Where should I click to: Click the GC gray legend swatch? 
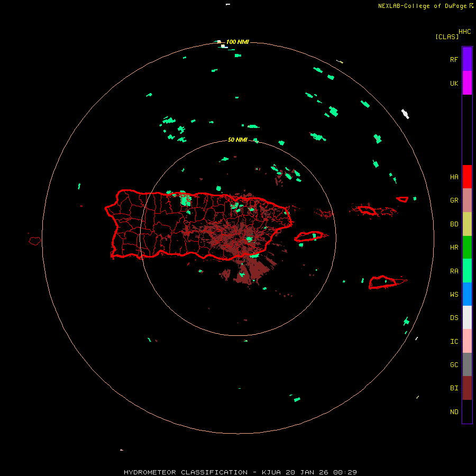[x=467, y=364]
